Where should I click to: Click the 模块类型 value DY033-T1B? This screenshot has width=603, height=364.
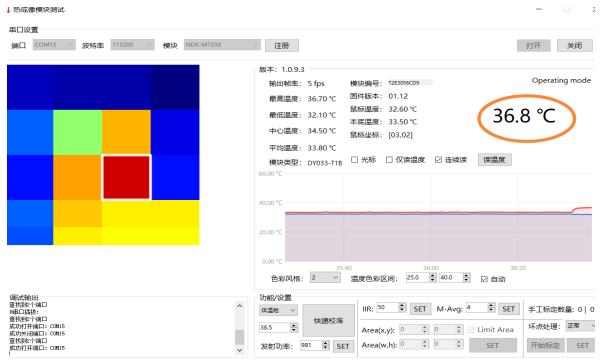[x=325, y=163]
